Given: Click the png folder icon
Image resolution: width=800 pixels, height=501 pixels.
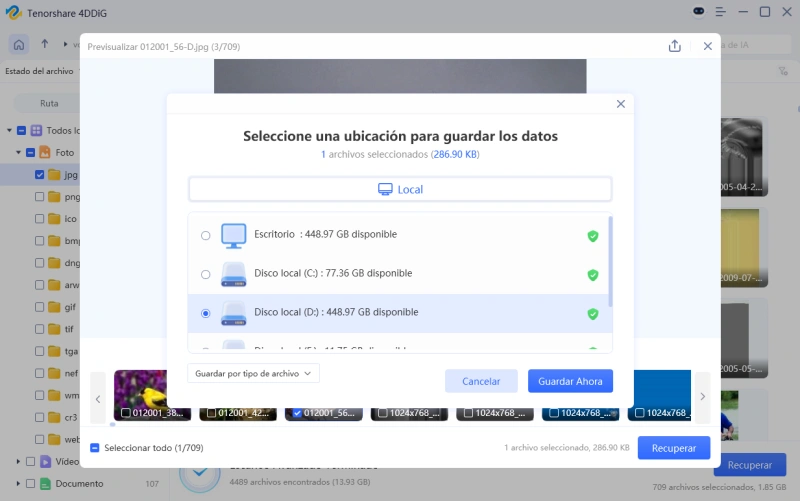Looking at the screenshot, I should point(54,196).
